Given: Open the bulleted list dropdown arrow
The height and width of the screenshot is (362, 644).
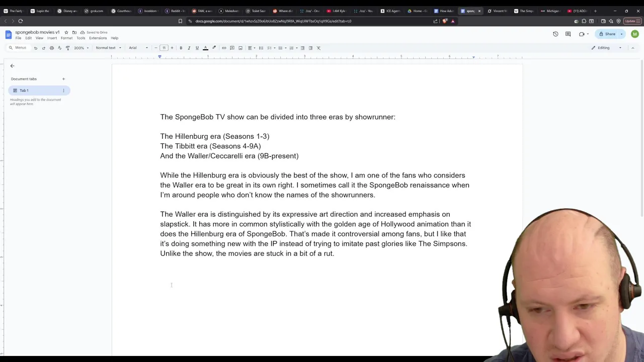Looking at the screenshot, I should pyautogui.click(x=285, y=48).
